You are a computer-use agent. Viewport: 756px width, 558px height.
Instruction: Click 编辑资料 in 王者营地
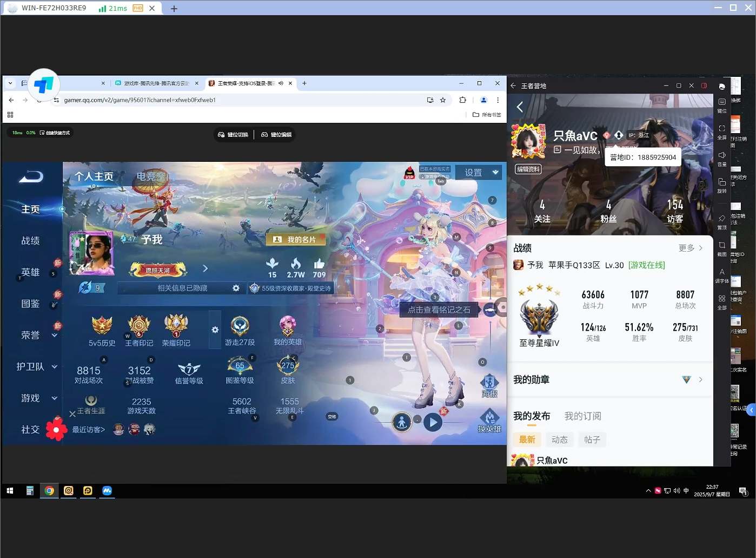tap(528, 169)
